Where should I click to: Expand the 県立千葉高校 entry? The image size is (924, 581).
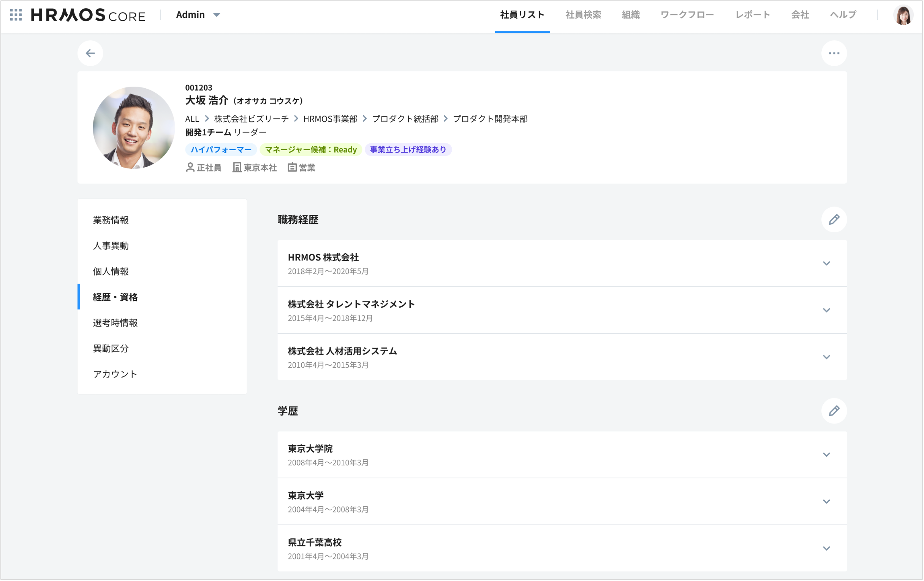[827, 548]
